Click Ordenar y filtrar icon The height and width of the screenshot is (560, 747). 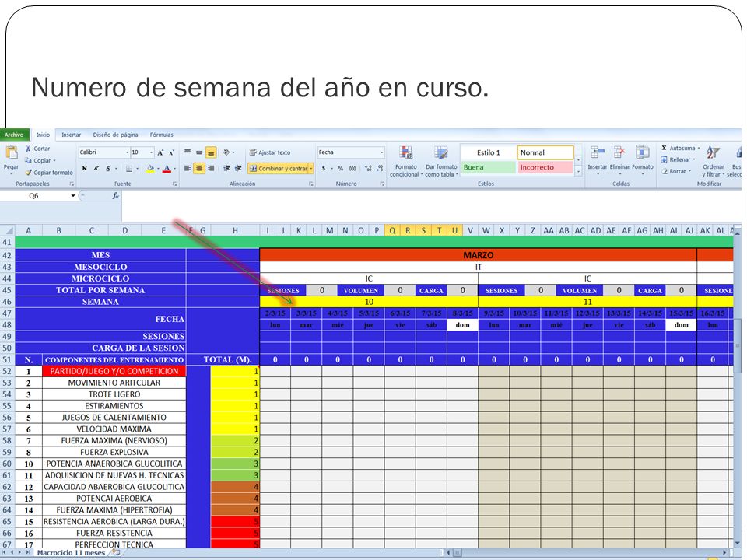(713, 153)
